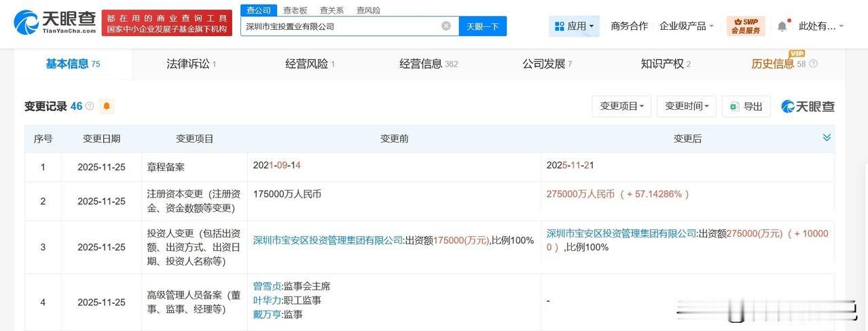Click the help icon beside 历史信息 58
This screenshot has height=331, width=868.
[813, 64]
